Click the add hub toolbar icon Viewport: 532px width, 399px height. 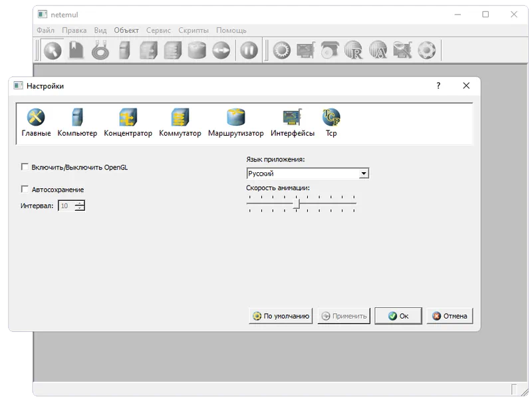(148, 51)
